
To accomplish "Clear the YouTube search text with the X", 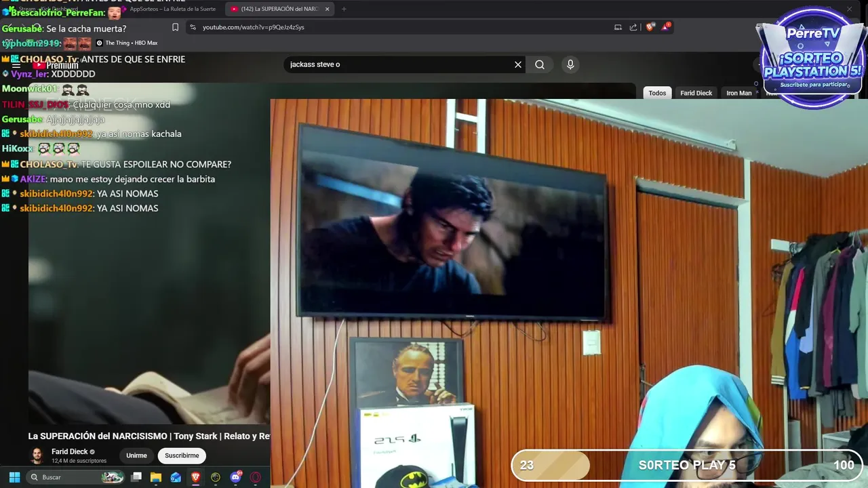I will pyautogui.click(x=518, y=64).
